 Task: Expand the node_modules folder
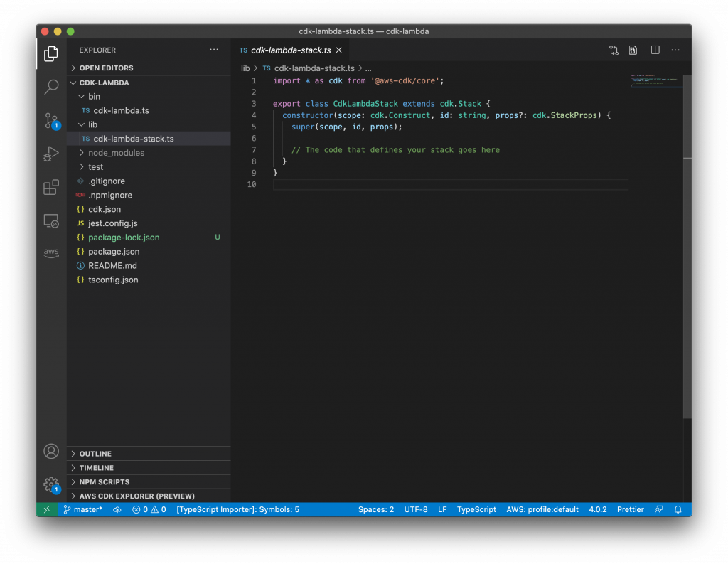116,153
